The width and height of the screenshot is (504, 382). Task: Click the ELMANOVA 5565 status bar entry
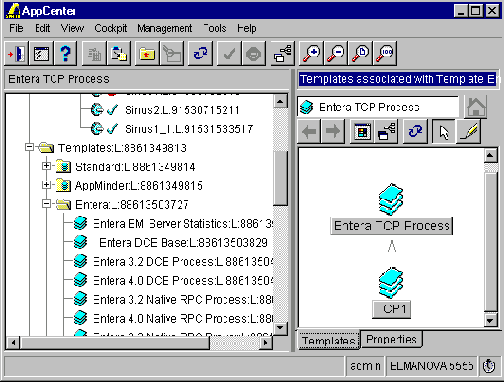point(432,366)
